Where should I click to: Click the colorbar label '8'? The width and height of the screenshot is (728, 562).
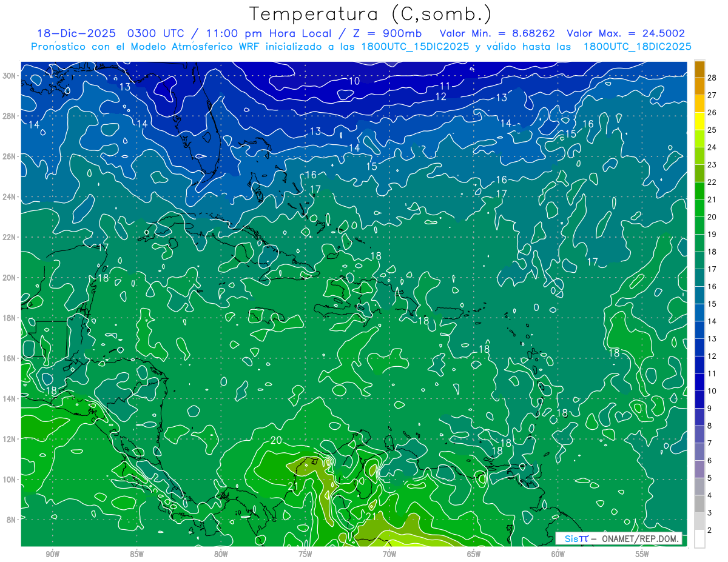(x=709, y=426)
